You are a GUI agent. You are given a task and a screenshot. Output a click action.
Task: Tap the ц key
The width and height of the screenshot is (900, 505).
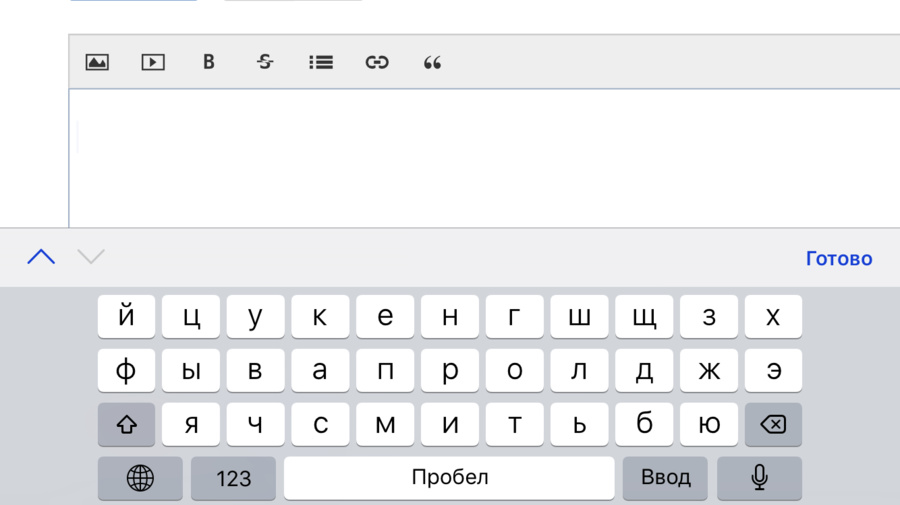tap(191, 317)
